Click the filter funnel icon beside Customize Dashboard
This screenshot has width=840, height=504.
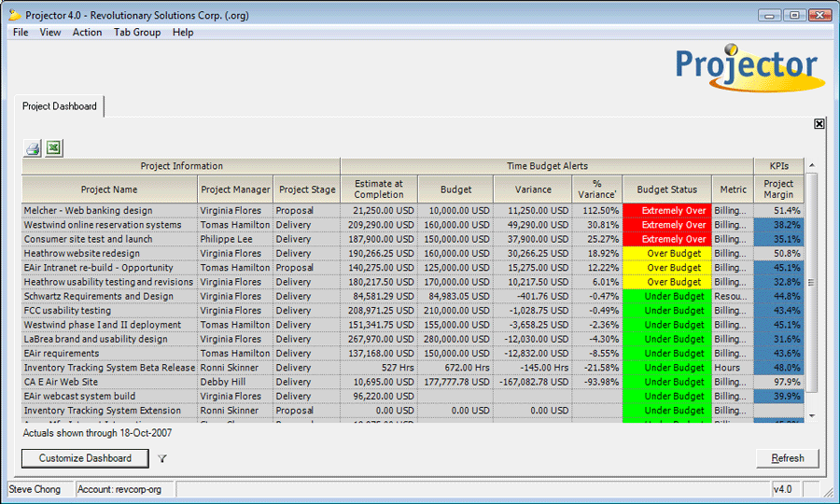(x=162, y=458)
